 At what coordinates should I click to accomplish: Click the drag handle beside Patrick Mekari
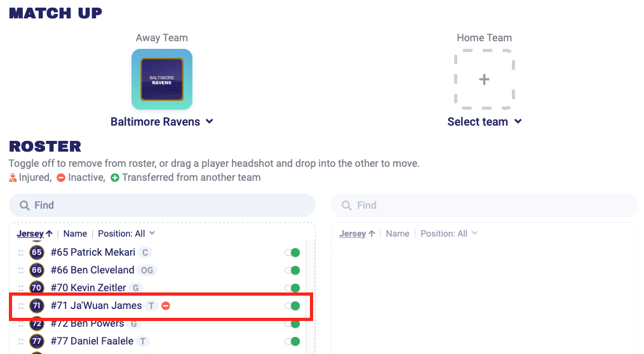[x=21, y=252]
